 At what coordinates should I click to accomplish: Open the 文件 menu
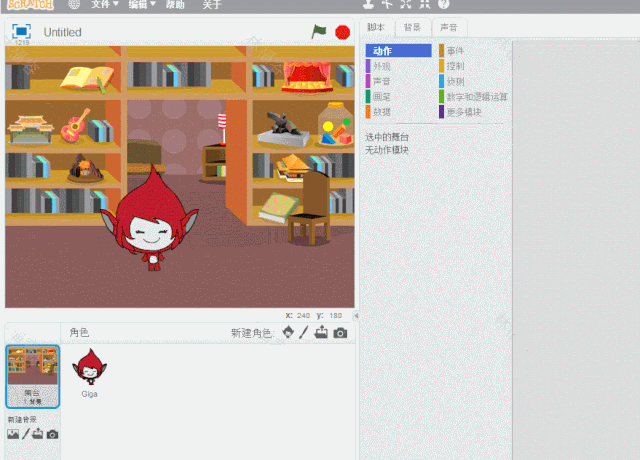coord(104,4)
